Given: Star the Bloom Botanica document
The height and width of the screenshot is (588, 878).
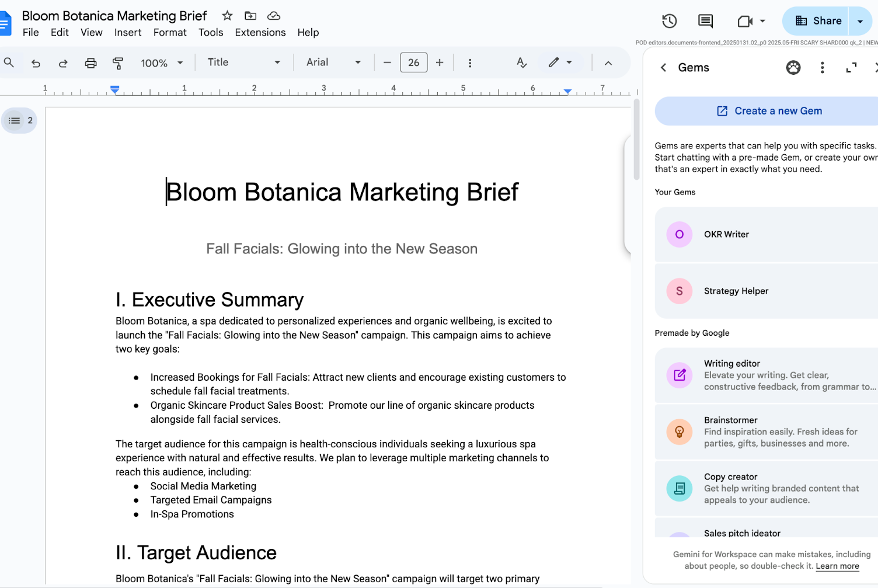Looking at the screenshot, I should (227, 16).
